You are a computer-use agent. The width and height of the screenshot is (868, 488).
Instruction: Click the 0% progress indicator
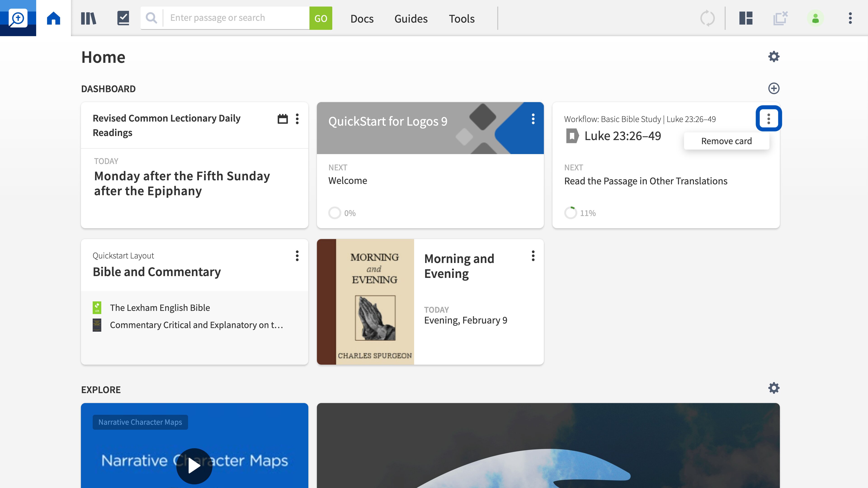(x=342, y=213)
